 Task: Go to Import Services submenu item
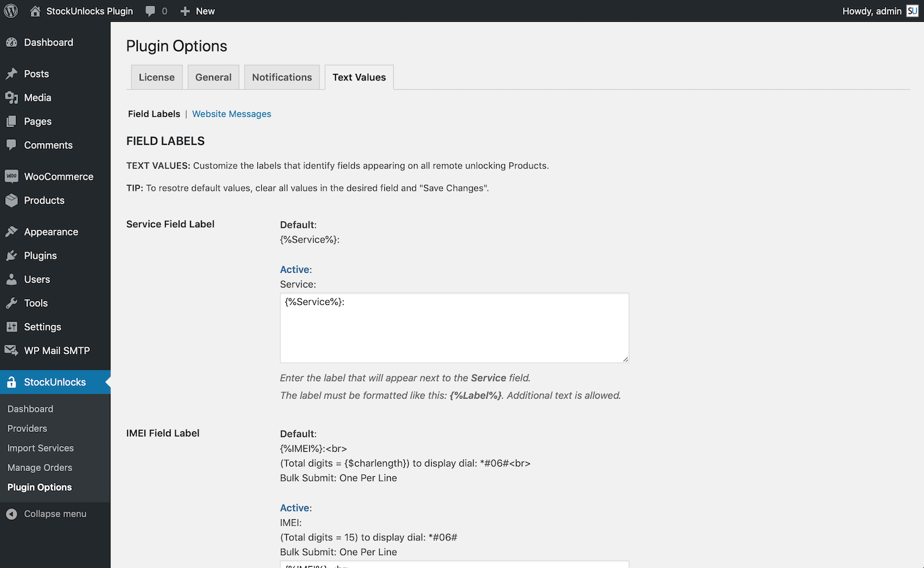(x=40, y=448)
